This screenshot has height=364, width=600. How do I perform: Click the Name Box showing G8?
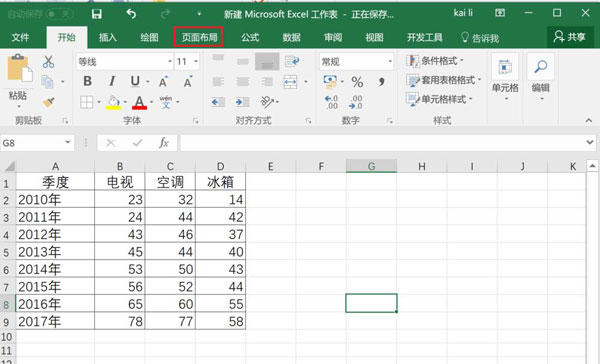pos(37,143)
